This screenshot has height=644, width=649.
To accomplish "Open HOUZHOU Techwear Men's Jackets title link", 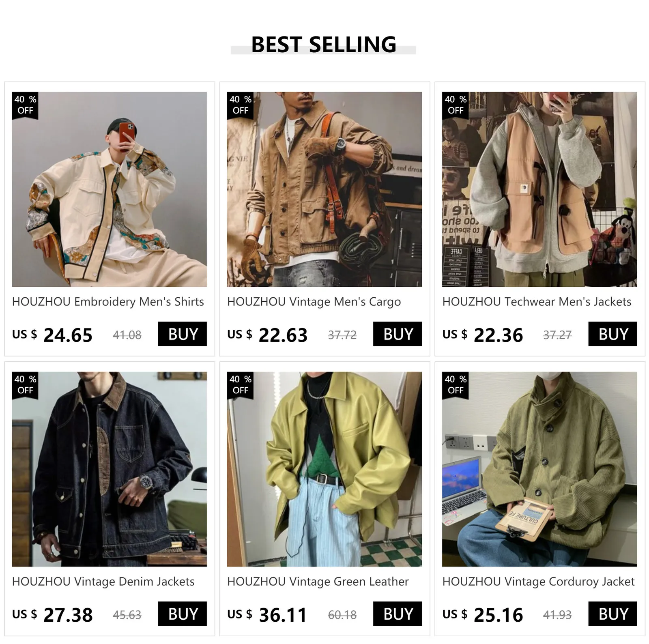I will point(537,302).
